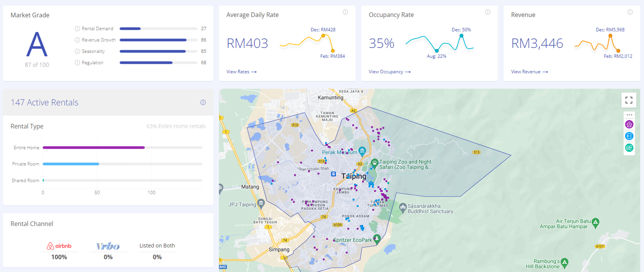The width and height of the screenshot is (644, 272).
Task: Click info icon on Occupancy Rate card
Action: 487,12
